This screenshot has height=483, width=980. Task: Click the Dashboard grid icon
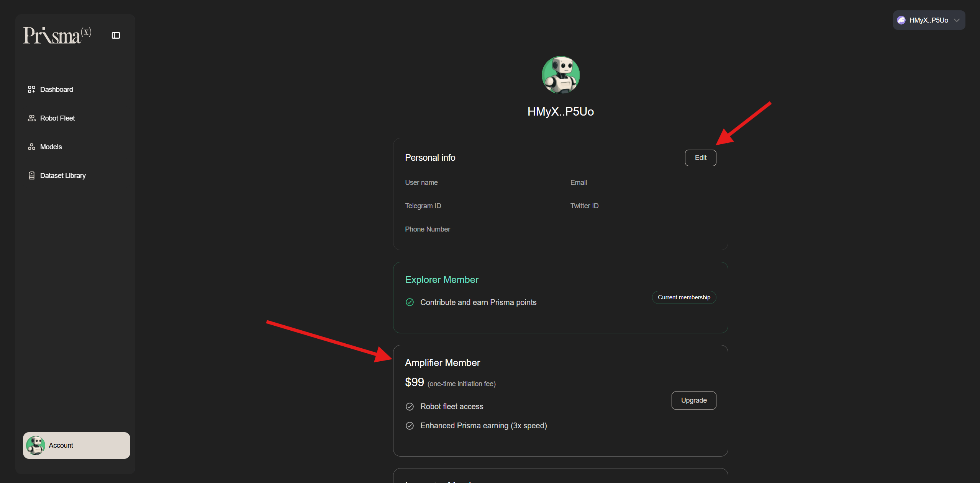click(x=31, y=89)
